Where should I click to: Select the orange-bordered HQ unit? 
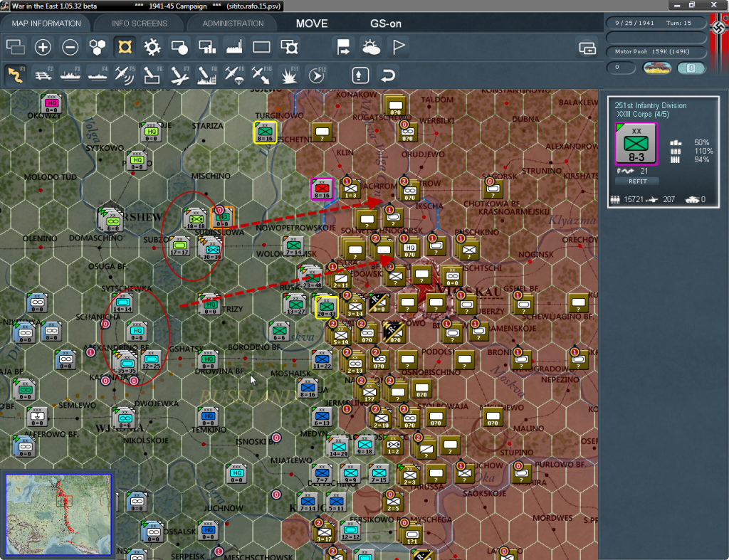pyautogui.click(x=223, y=218)
